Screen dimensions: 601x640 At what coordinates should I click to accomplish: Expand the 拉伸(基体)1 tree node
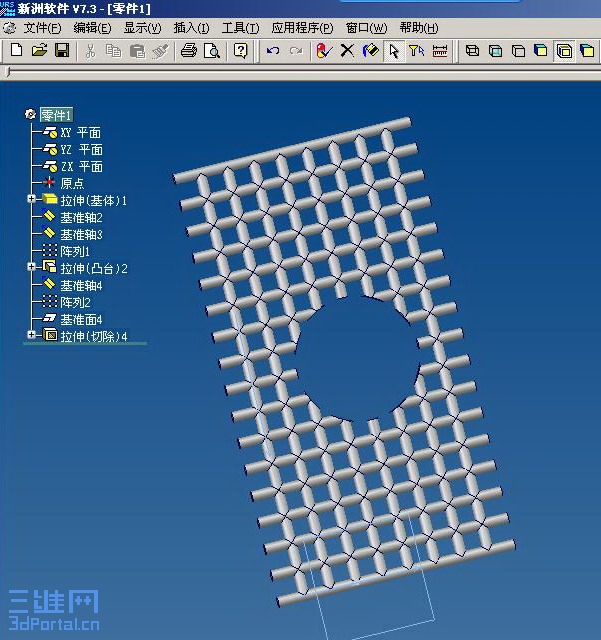click(31, 199)
